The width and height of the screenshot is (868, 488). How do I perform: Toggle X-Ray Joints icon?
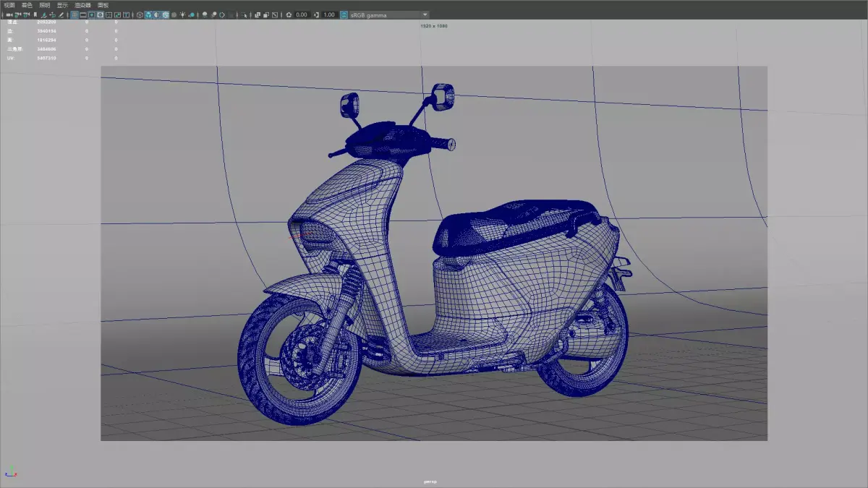point(274,14)
